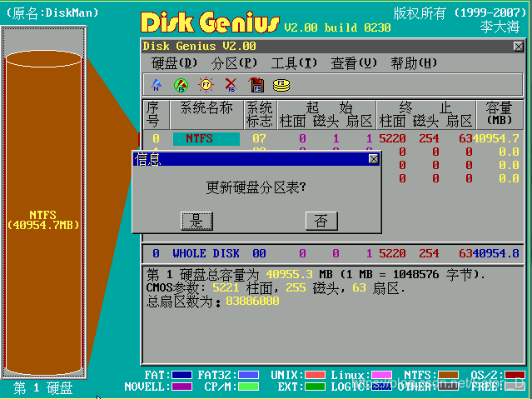Close the Disk Genius V2.00 window
Viewport: 532px width, 399px height.
[518, 47]
